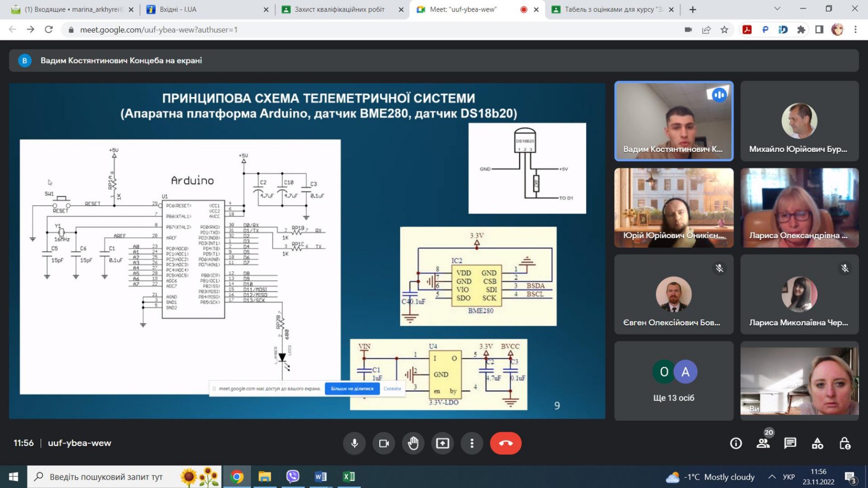This screenshot has height=488, width=868.
Task: Show the participants list
Action: [763, 444]
